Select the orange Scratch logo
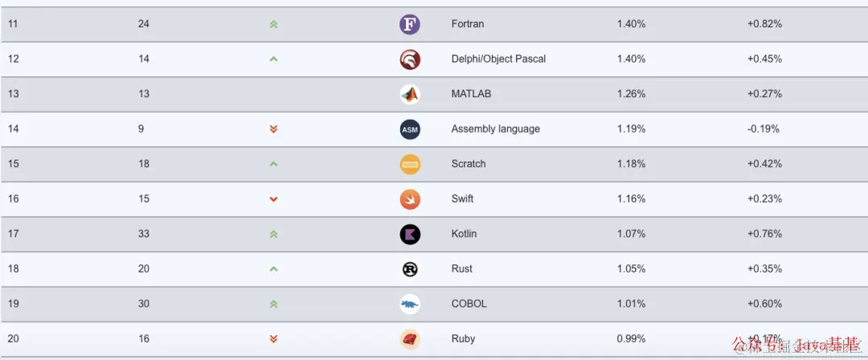Screen dimensions: 868x360 (x=410, y=165)
